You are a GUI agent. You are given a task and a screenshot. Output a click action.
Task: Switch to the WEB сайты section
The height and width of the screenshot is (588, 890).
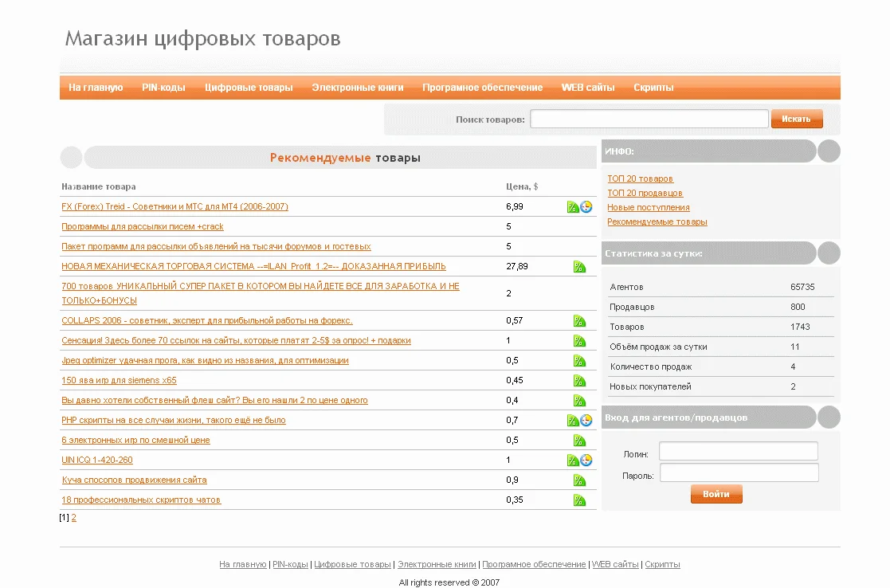587,88
